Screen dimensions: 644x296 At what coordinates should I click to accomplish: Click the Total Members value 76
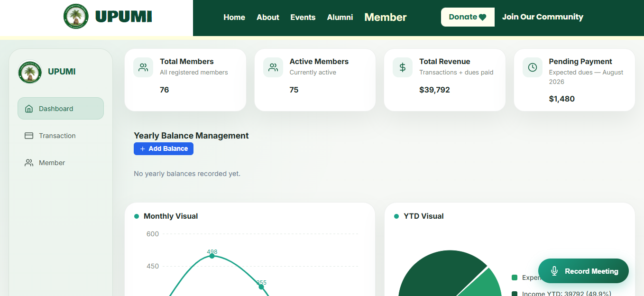(165, 90)
